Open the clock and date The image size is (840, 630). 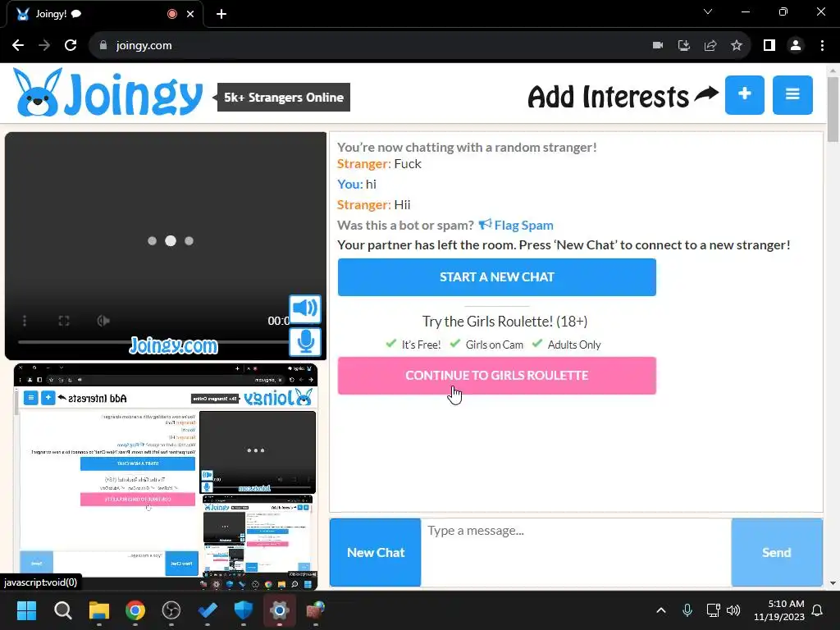click(779, 610)
